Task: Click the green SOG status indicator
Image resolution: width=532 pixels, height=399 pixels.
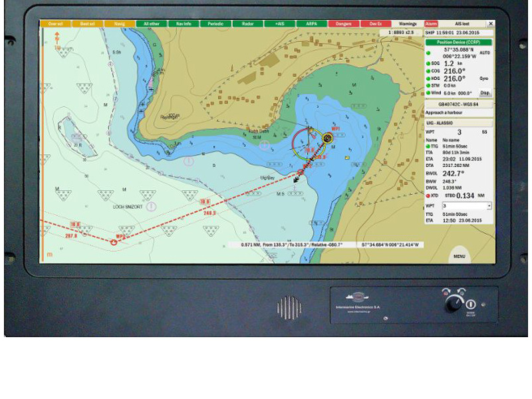Action: [428, 63]
